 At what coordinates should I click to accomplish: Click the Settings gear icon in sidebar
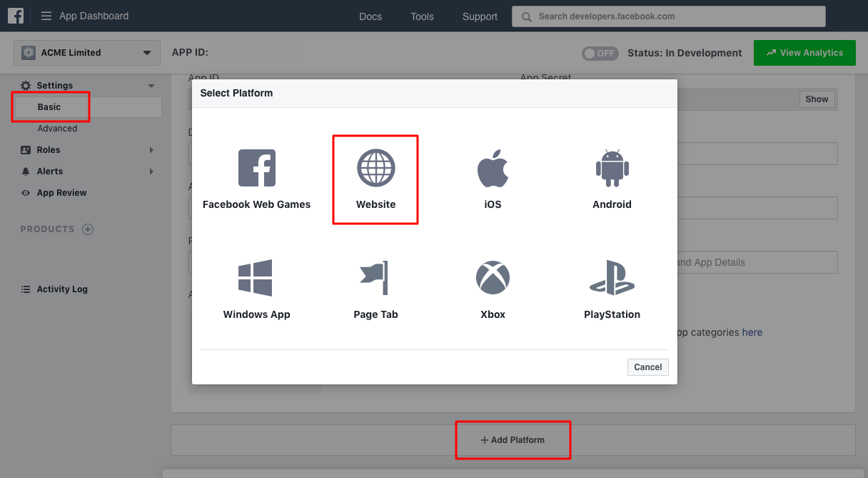tap(26, 86)
